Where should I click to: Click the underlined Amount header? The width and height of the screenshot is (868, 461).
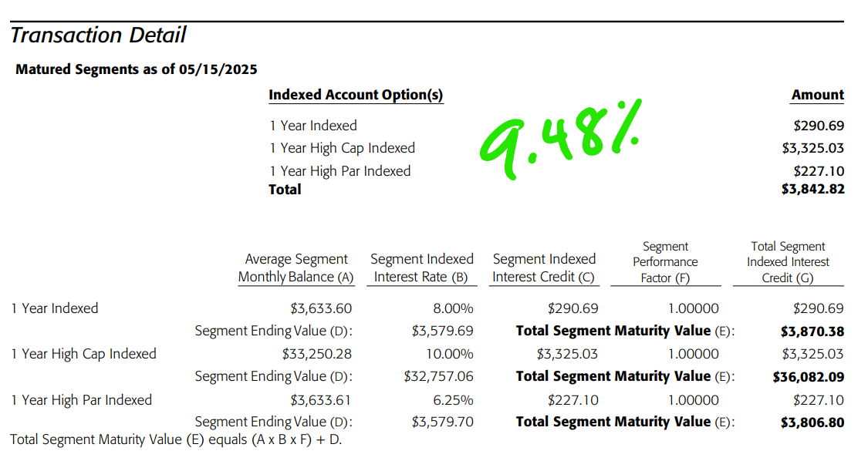point(818,95)
